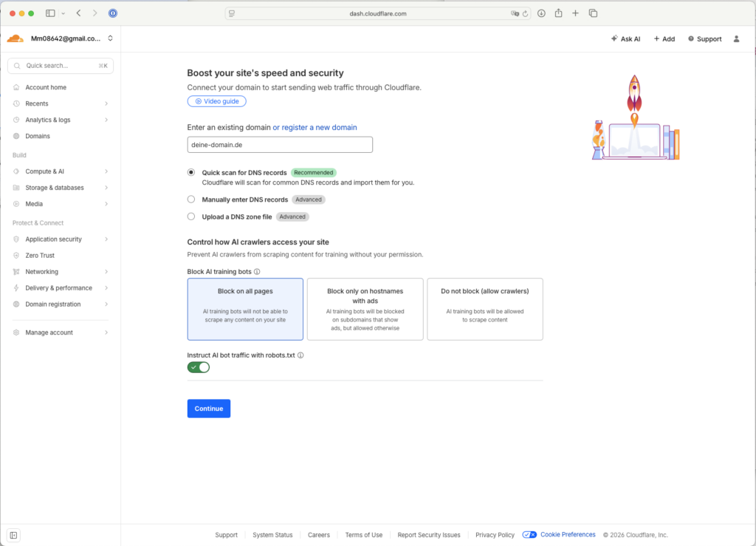Viewport: 756px width, 546px height.
Task: Choose Upload a DNS zone file
Action: [191, 216]
